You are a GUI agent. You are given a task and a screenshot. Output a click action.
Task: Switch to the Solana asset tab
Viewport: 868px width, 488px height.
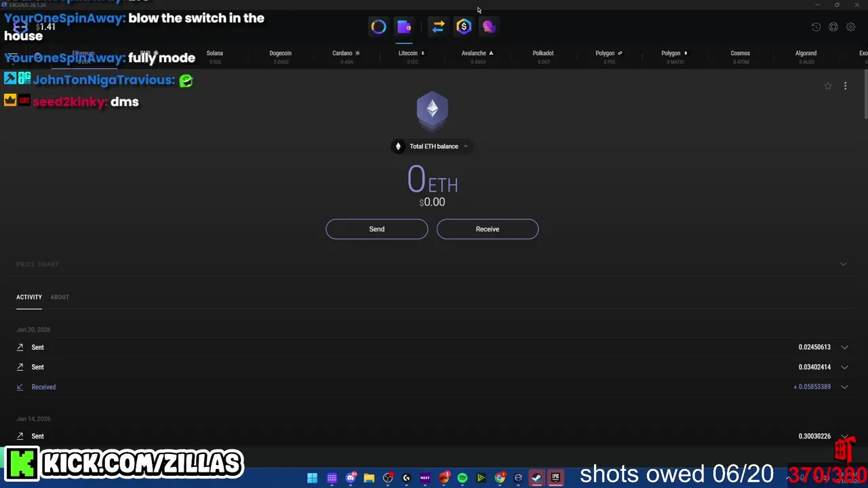click(215, 57)
